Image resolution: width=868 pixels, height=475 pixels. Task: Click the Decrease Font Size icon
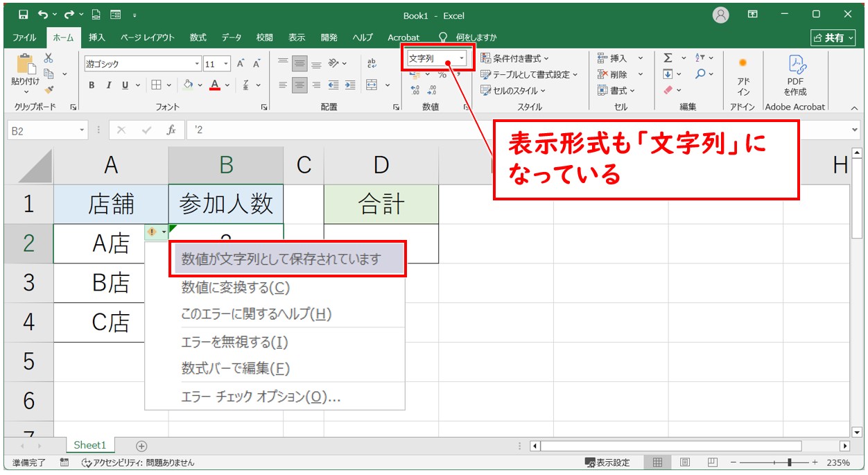coord(257,64)
